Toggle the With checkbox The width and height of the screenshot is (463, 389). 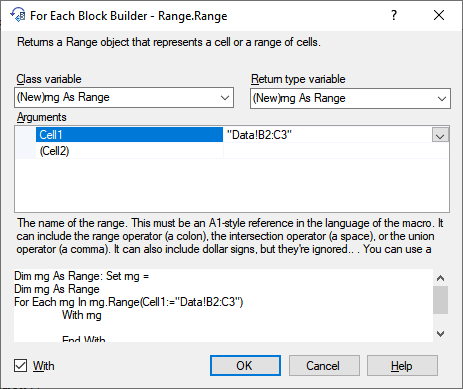pyautogui.click(x=20, y=366)
